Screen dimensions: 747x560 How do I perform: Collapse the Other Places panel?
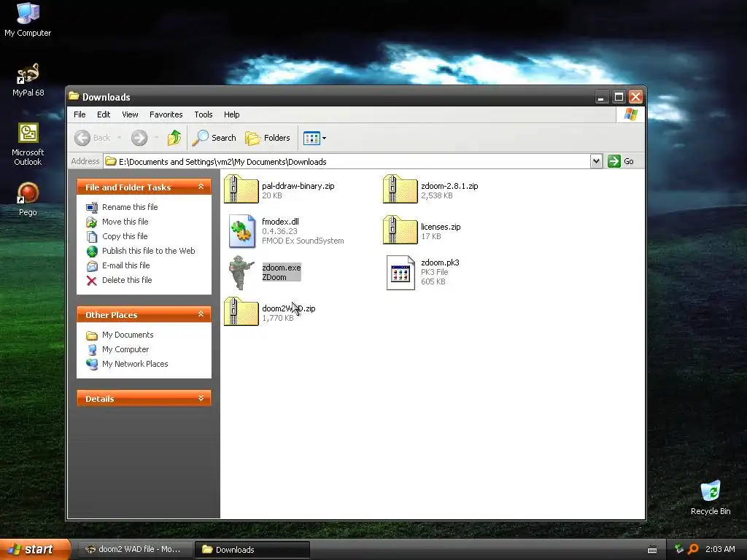click(x=201, y=314)
